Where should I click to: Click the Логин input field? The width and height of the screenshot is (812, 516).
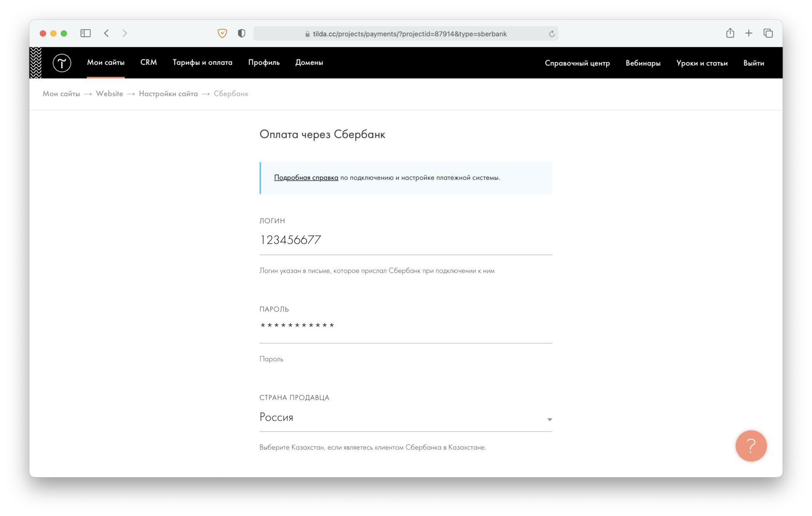[x=406, y=241]
